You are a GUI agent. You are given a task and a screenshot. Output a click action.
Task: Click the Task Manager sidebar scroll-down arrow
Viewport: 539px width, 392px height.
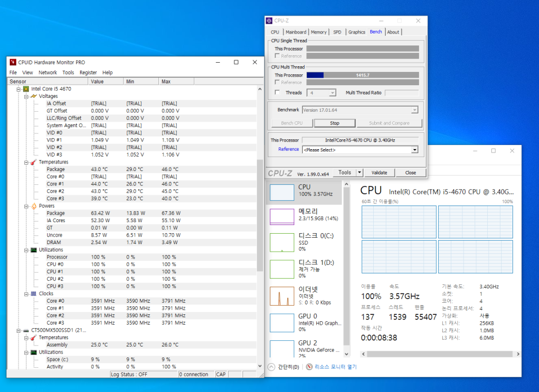tap(347, 354)
